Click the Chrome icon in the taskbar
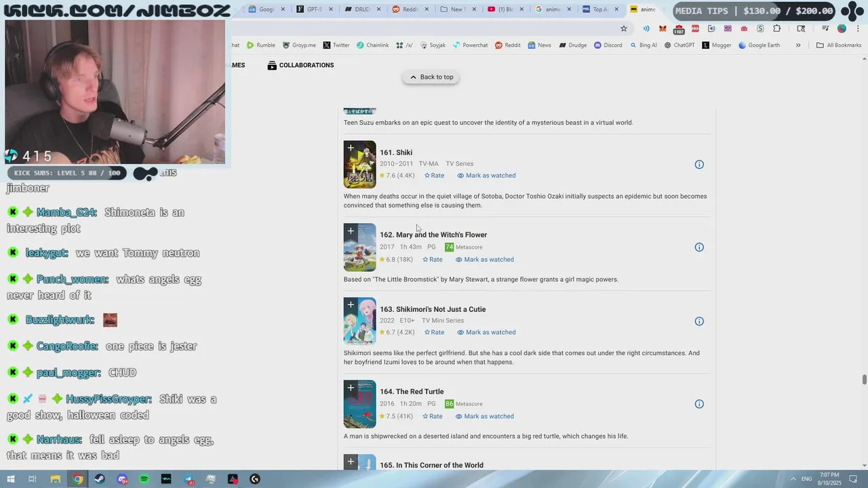The image size is (868, 488). 78,479
